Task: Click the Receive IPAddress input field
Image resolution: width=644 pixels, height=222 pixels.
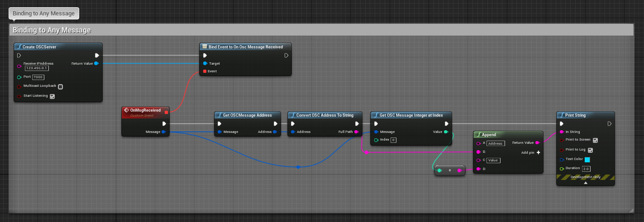Action: click(37, 68)
